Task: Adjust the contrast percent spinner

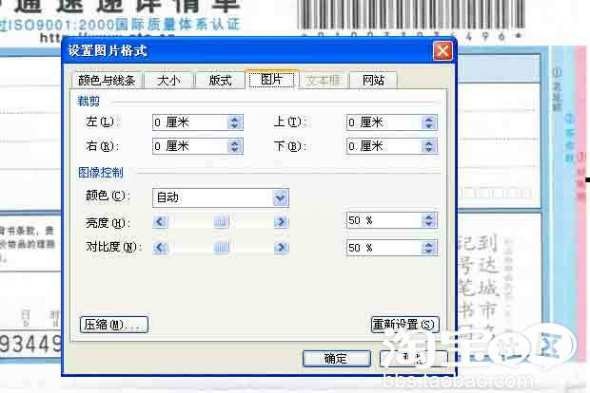Action: 429,248
